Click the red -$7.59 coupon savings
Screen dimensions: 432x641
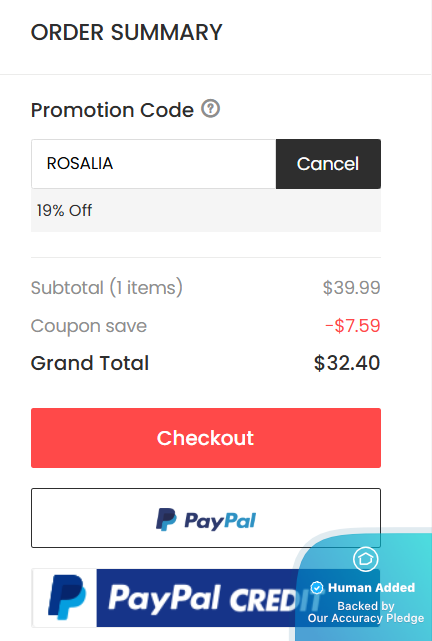tap(353, 326)
